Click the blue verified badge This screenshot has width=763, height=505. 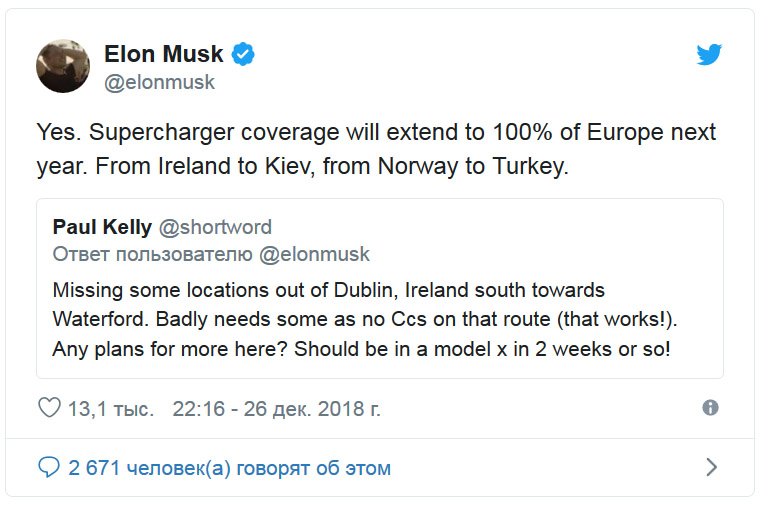tap(244, 54)
